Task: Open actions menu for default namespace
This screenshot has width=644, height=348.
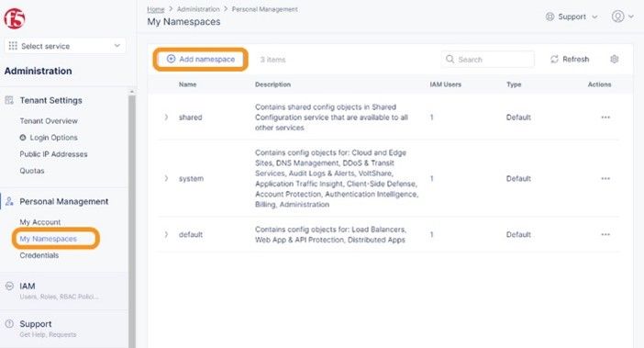Action: tap(605, 234)
